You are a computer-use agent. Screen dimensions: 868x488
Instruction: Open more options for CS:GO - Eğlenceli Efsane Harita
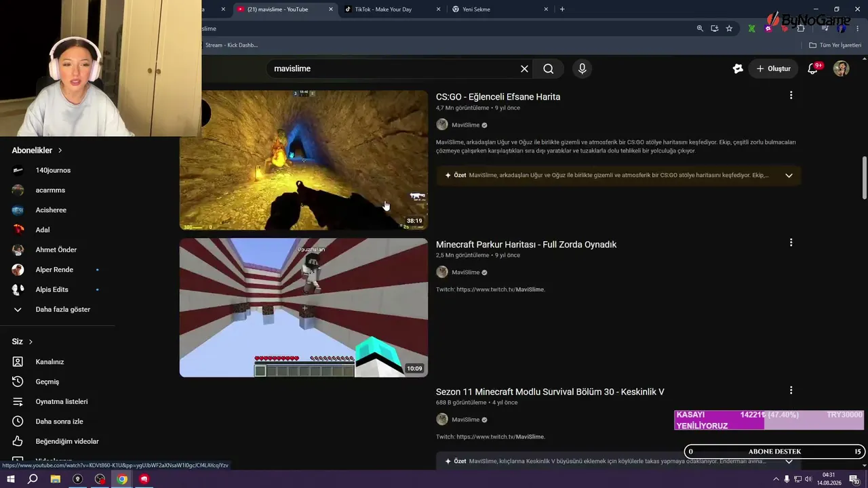click(x=791, y=96)
